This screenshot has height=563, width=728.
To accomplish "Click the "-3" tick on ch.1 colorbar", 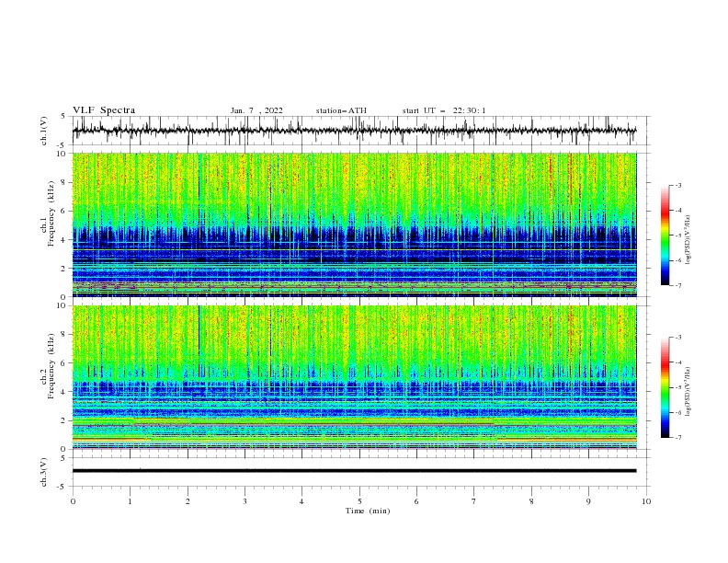I will coord(677,185).
